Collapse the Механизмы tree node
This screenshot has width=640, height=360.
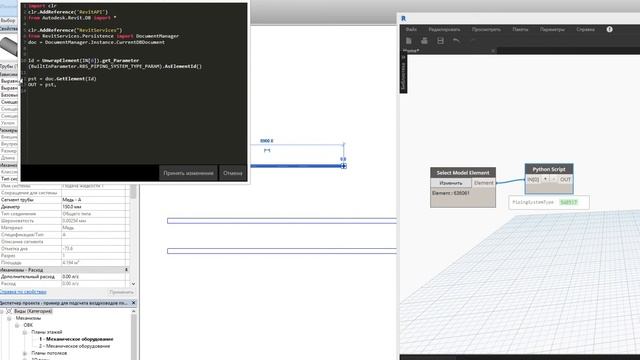pos(9,318)
